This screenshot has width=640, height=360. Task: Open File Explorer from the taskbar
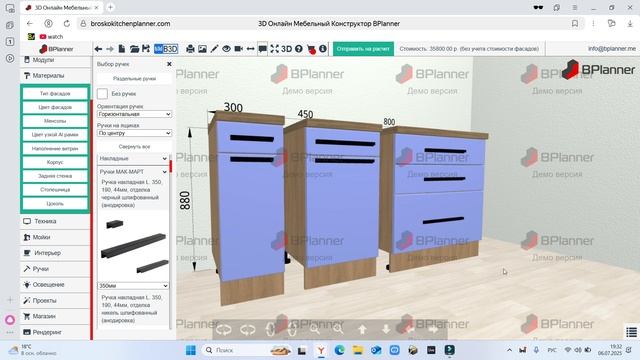pyautogui.click(x=358, y=350)
